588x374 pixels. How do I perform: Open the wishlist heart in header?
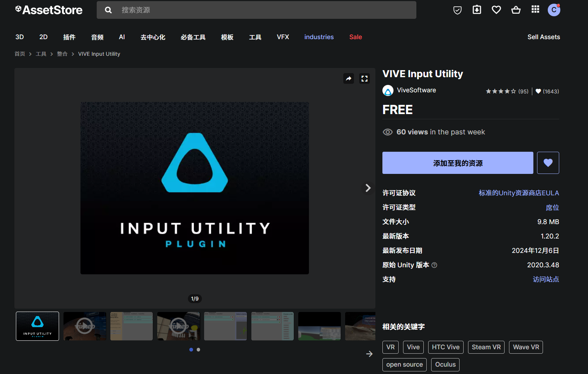tap(496, 10)
